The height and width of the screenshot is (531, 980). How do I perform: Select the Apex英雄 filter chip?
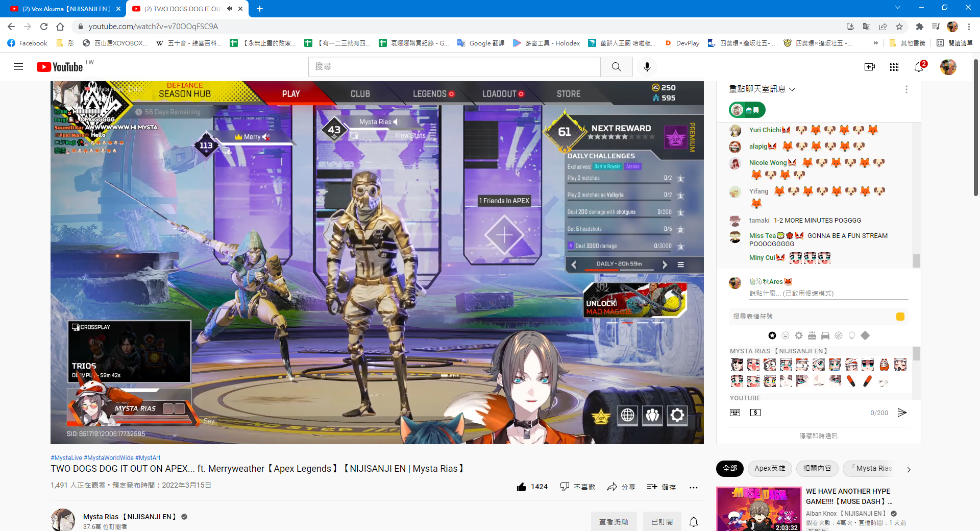[770, 468]
